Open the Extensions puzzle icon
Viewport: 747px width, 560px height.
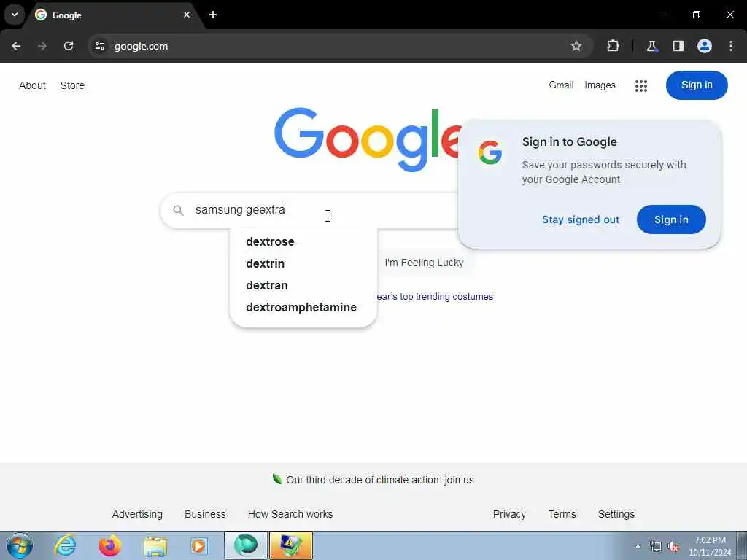613,46
